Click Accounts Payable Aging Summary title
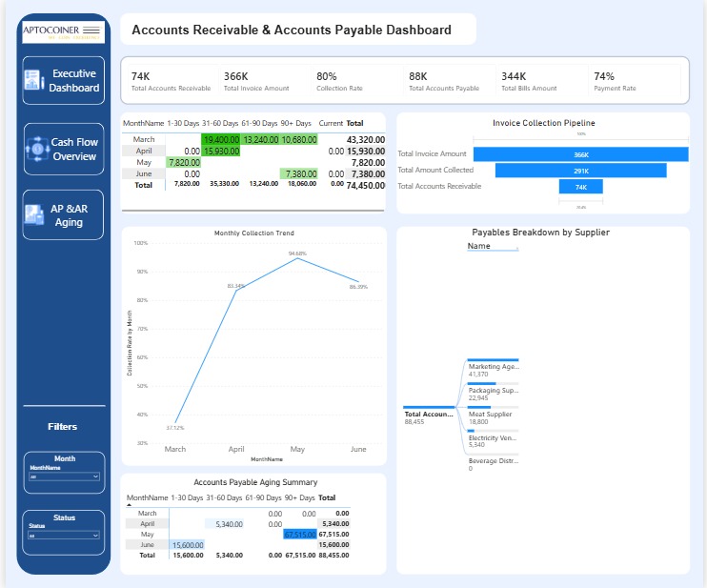The height and width of the screenshot is (588, 707). (255, 482)
